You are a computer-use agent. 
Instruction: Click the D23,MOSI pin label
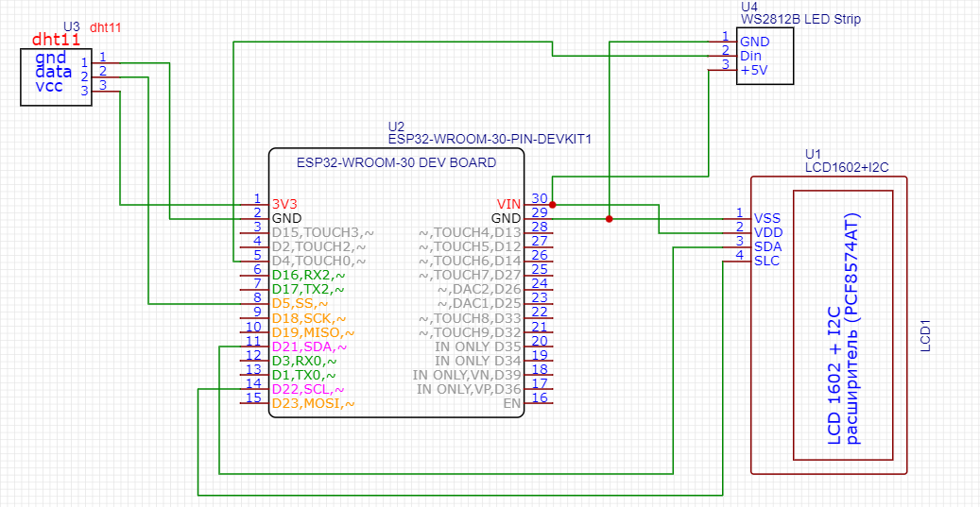click(314, 404)
